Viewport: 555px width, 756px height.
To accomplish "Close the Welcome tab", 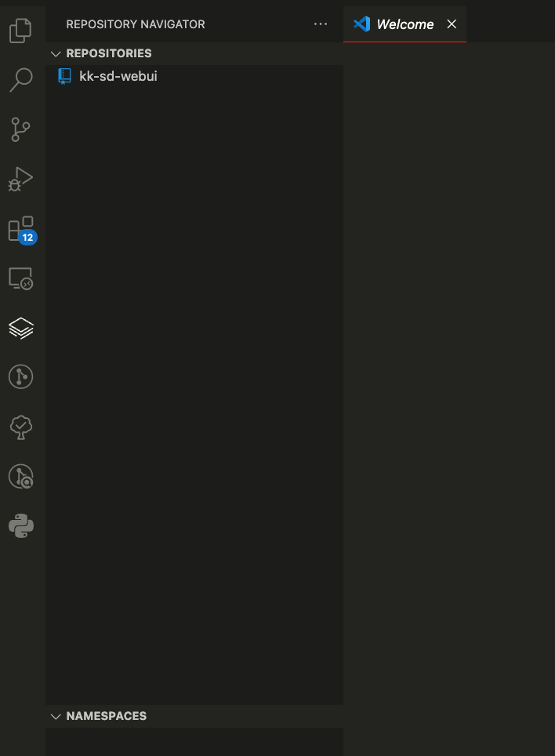I will point(452,24).
